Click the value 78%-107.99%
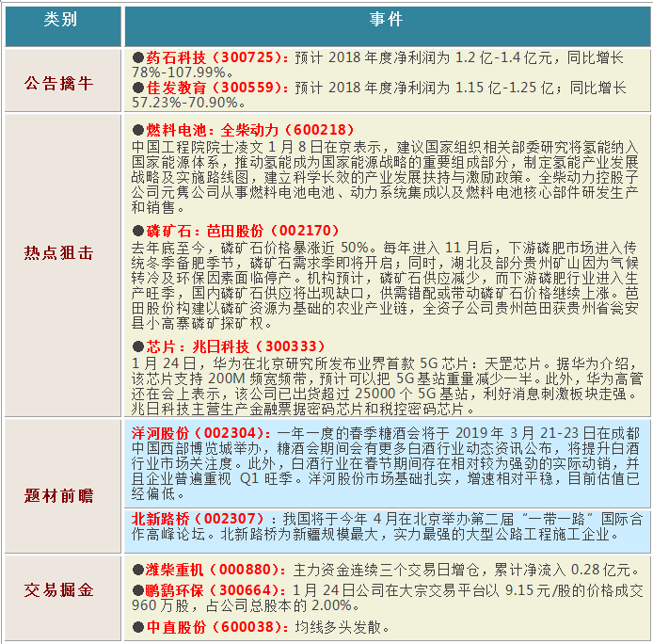This screenshot has width=653, height=644. pyautogui.click(x=178, y=72)
